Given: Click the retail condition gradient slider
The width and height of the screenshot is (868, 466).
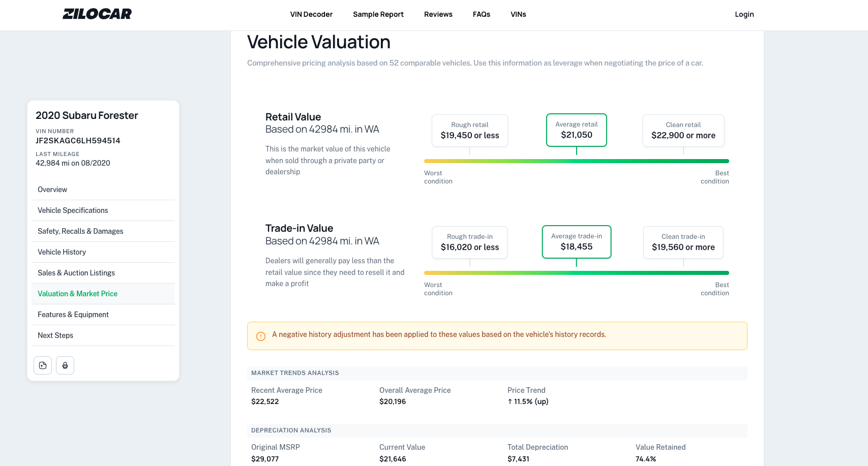Looking at the screenshot, I should tap(576, 161).
